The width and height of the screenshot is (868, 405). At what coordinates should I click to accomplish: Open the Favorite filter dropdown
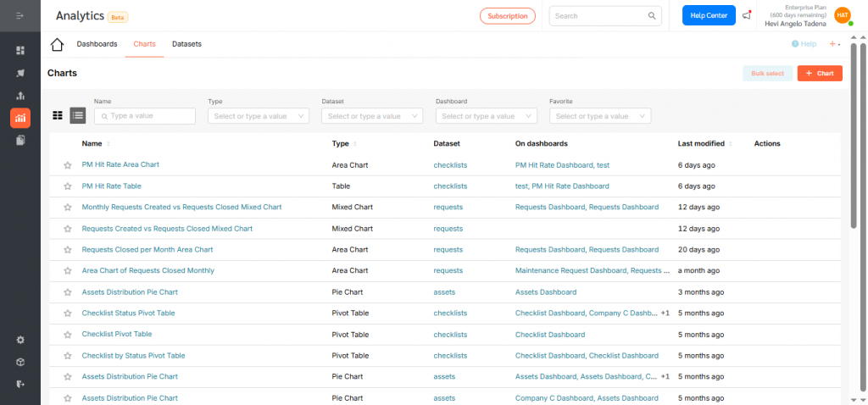click(599, 116)
